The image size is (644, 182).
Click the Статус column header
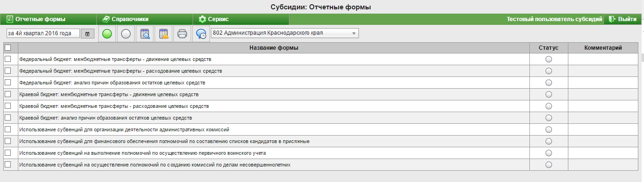549,48
